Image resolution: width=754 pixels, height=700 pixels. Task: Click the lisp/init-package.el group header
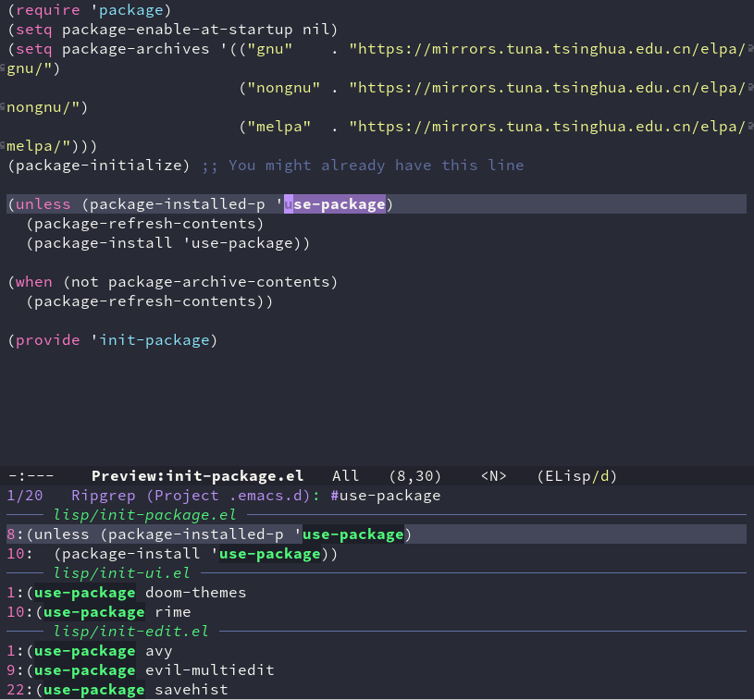click(144, 515)
